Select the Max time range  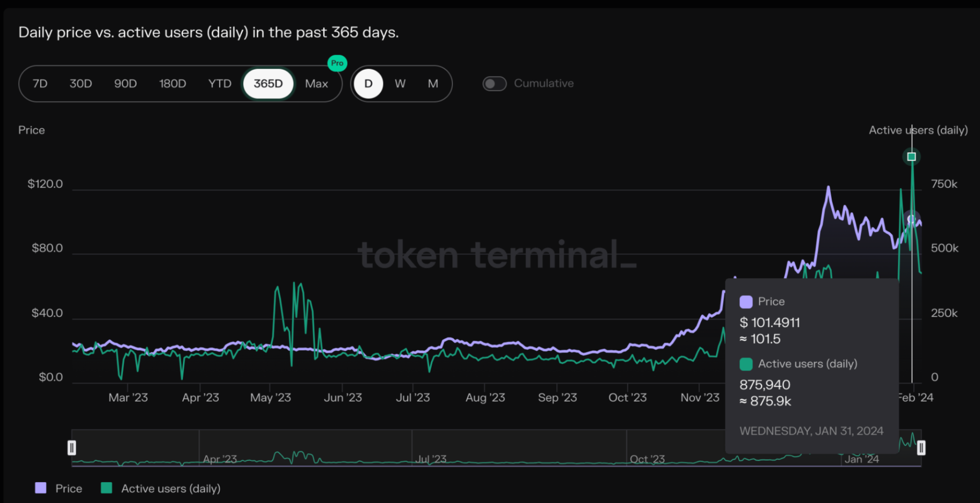[x=316, y=84]
